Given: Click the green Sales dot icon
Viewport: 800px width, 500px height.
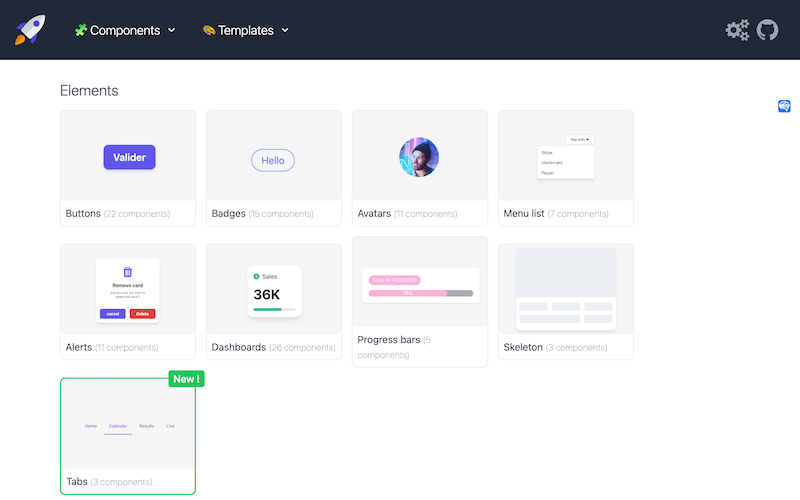Looking at the screenshot, I should point(257,277).
